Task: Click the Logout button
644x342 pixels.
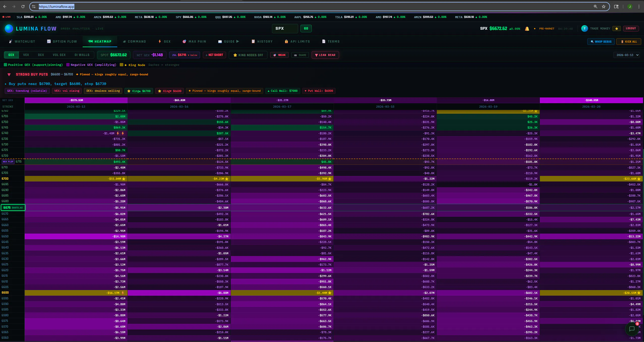Action: point(631,28)
